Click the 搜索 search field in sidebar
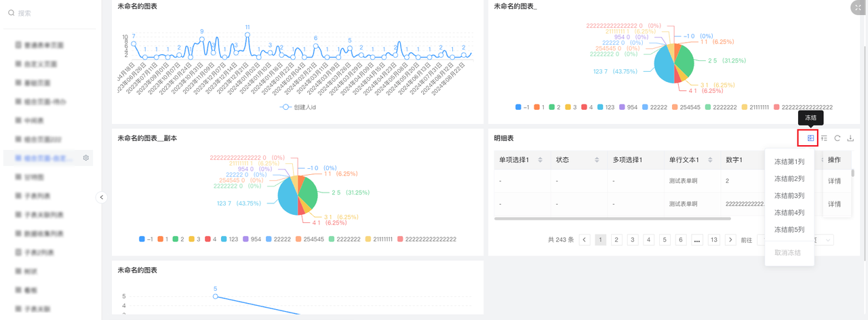 click(x=47, y=13)
